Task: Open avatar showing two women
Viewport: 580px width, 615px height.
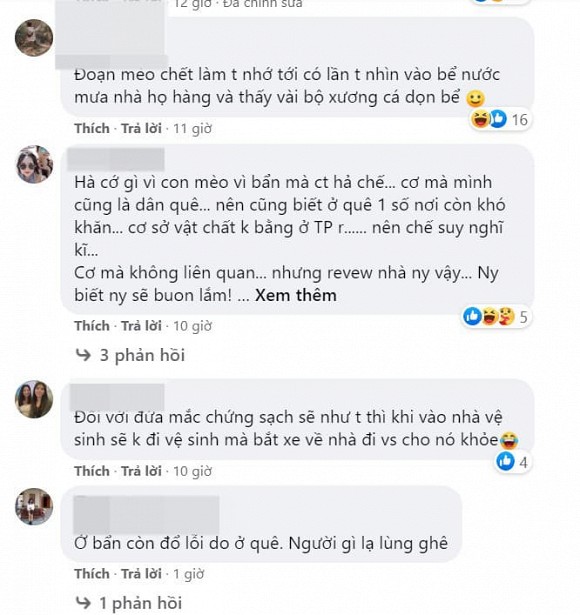Action: (34, 398)
